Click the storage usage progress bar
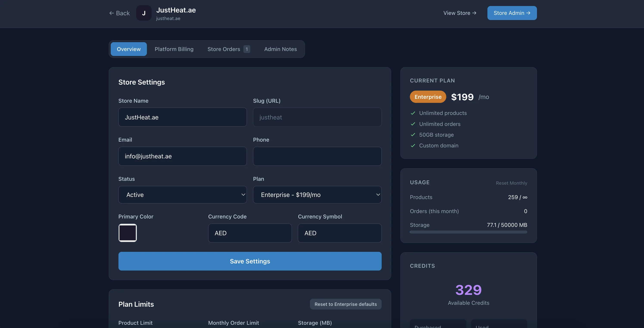Image resolution: width=644 pixels, height=328 pixels. pos(468,232)
